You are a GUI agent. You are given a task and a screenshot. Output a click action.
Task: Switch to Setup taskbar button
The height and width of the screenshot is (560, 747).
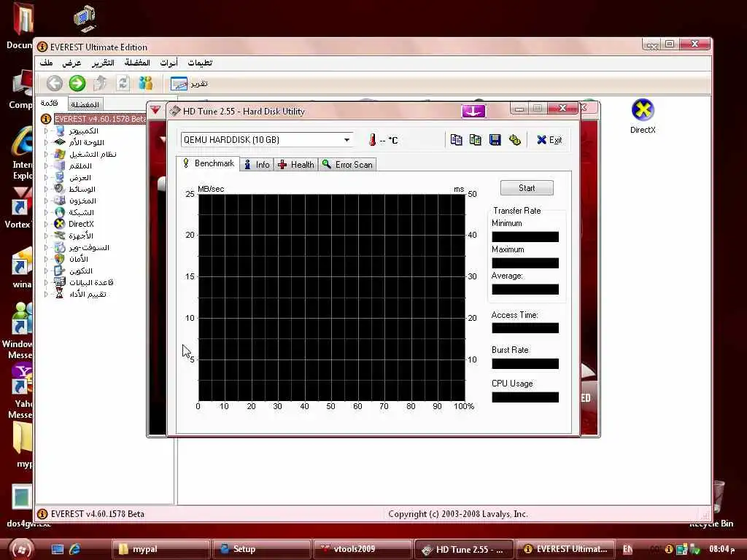click(261, 549)
